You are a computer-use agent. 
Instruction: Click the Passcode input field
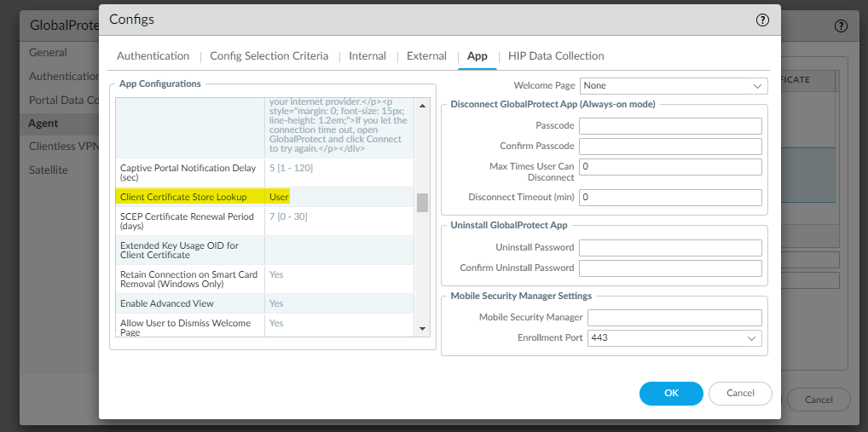(x=670, y=126)
